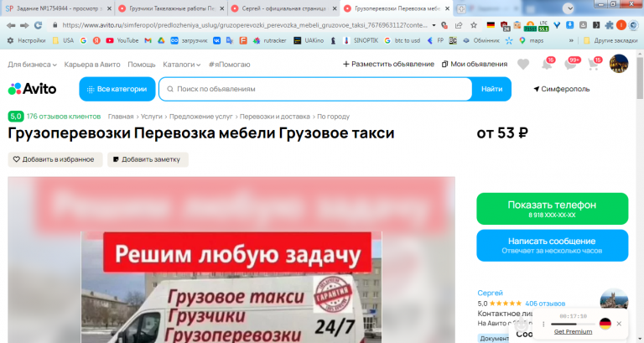Open the blue download extension icon
The width and height of the screenshot is (644, 343).
coord(569,25)
